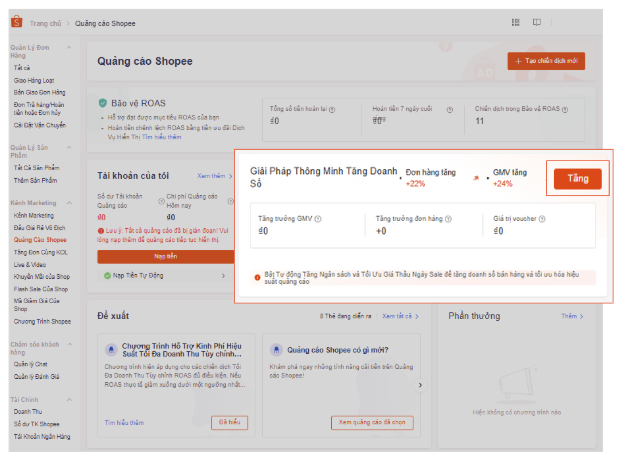Click icon of Quảng cáo Shopee có gì mới card
619x459 pixels.
coord(276,349)
